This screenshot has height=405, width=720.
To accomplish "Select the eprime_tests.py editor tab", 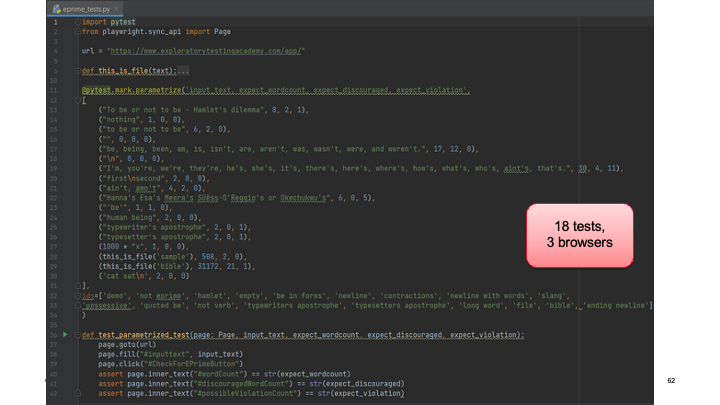I will click(86, 9).
